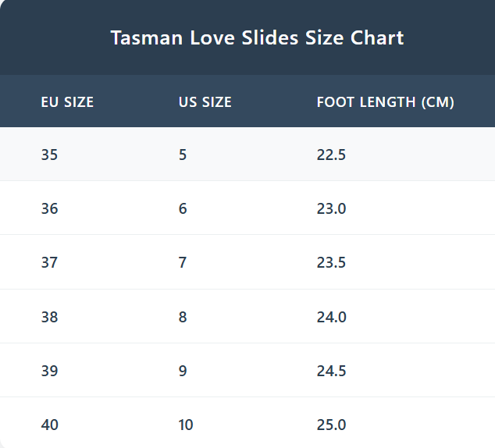This screenshot has height=448, width=495.
Task: Select the EU size 40 cell
Action: click(50, 425)
